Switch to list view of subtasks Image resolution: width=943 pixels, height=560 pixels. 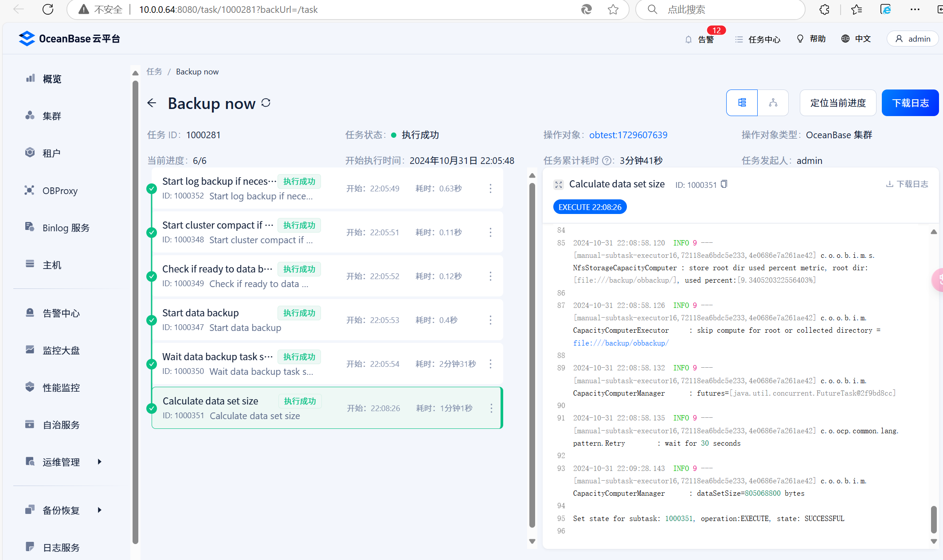point(742,103)
